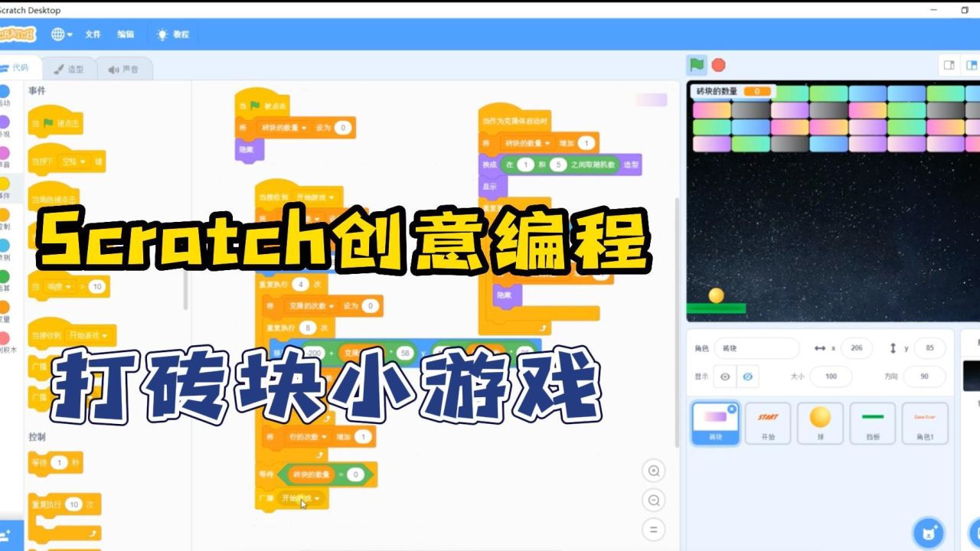Open the 教程 tutorials lightbulb button
Viewport: 980px width, 551px height.
[172, 34]
